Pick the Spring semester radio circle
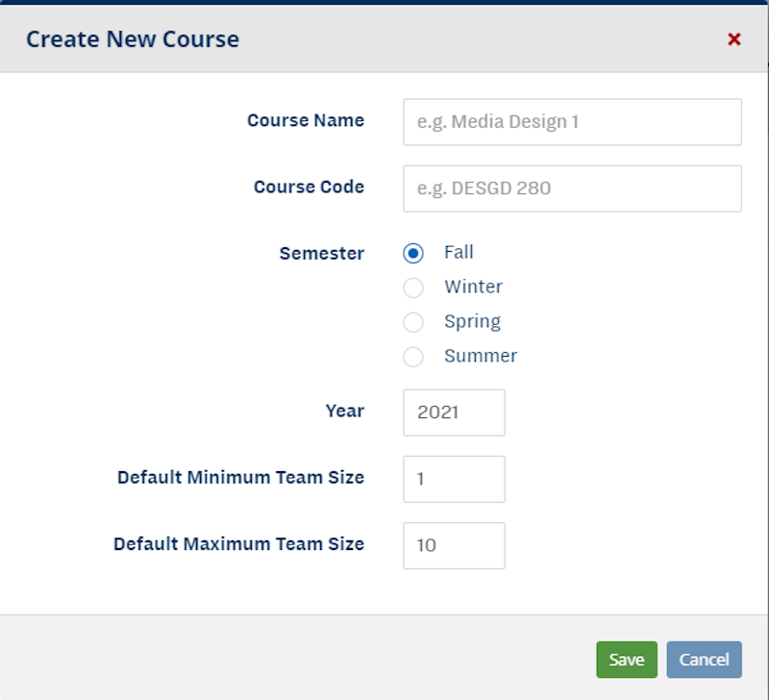The height and width of the screenshot is (700, 769). point(413,322)
